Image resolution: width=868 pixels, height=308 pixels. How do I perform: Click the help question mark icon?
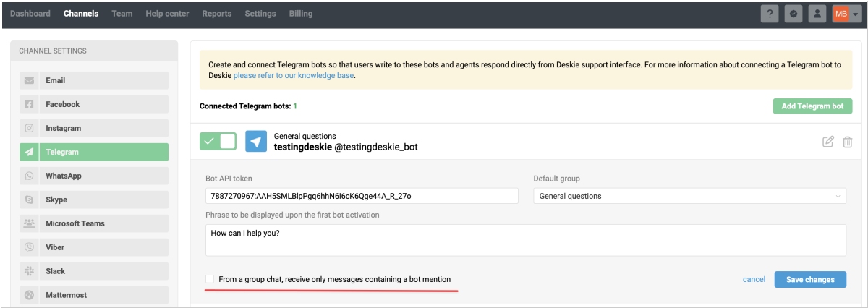coord(770,14)
